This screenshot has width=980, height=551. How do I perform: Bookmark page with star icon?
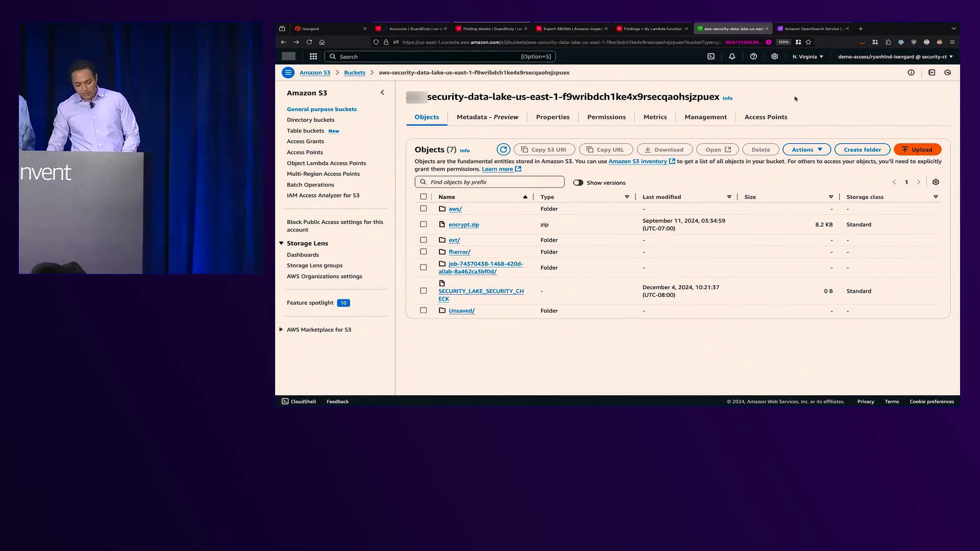(808, 42)
